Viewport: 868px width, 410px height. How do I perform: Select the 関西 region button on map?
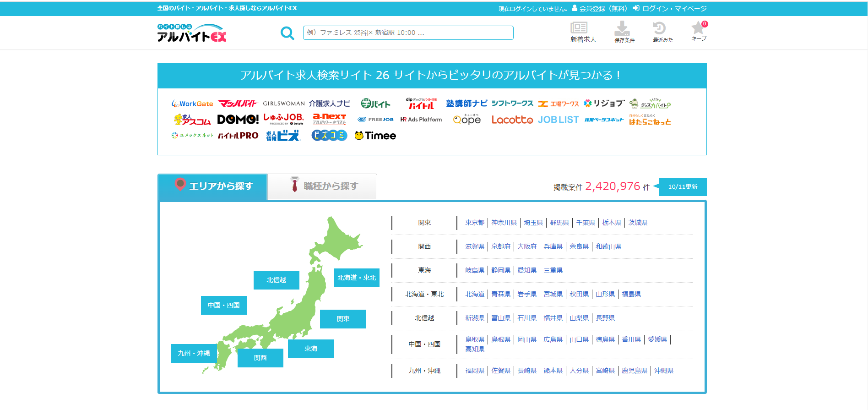260,358
